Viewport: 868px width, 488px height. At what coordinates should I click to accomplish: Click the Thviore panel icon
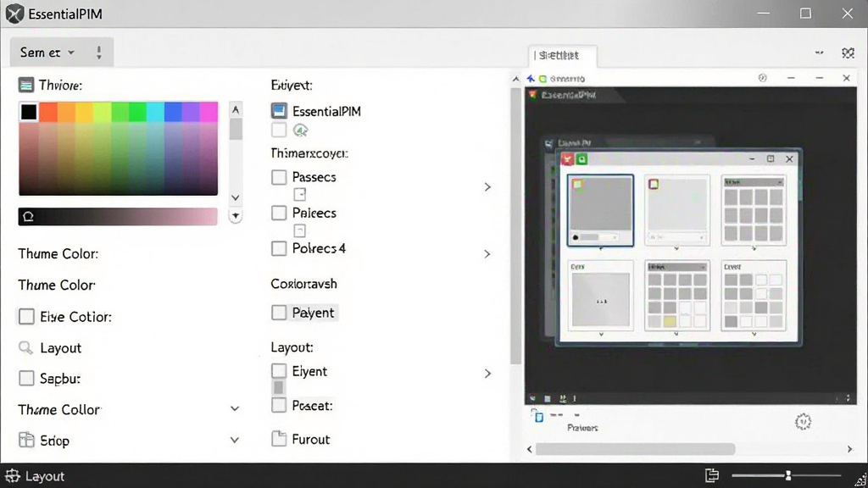click(26, 85)
